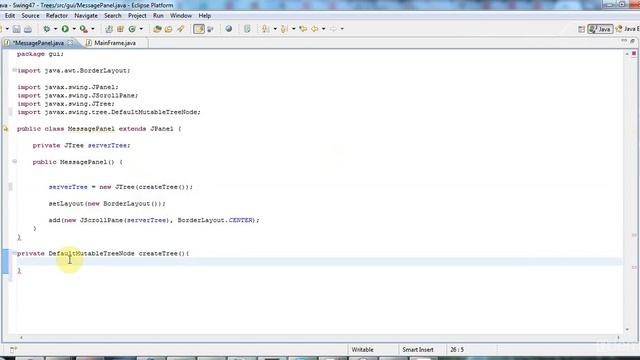This screenshot has height=360, width=640.
Task: Click the Previous Annotation icon
Action: click(284, 29)
